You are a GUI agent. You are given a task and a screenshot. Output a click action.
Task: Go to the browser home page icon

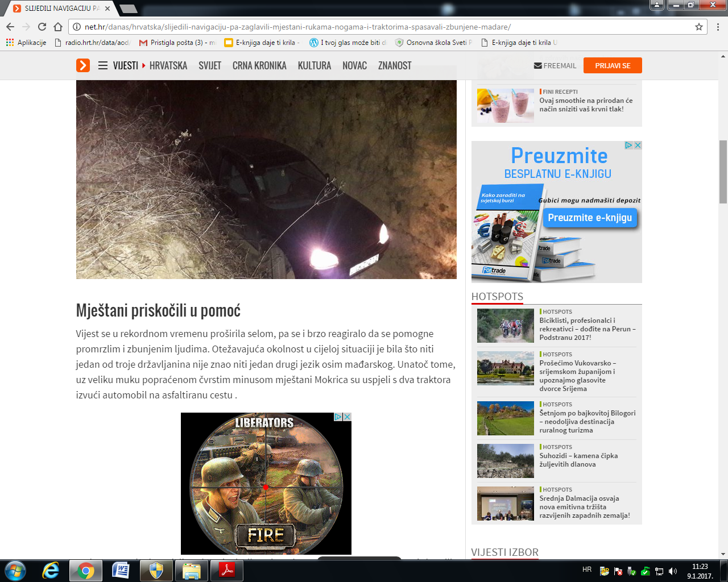[58, 27]
